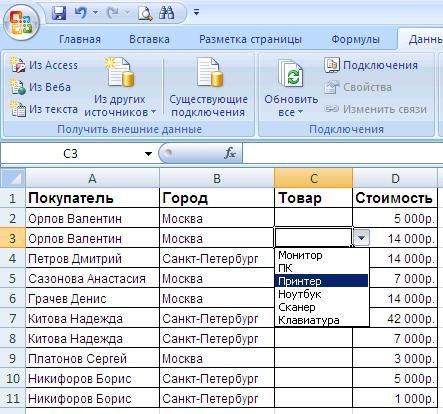Open print preview from quick access toolbar
This screenshot has width=443, height=414.
(x=145, y=13)
